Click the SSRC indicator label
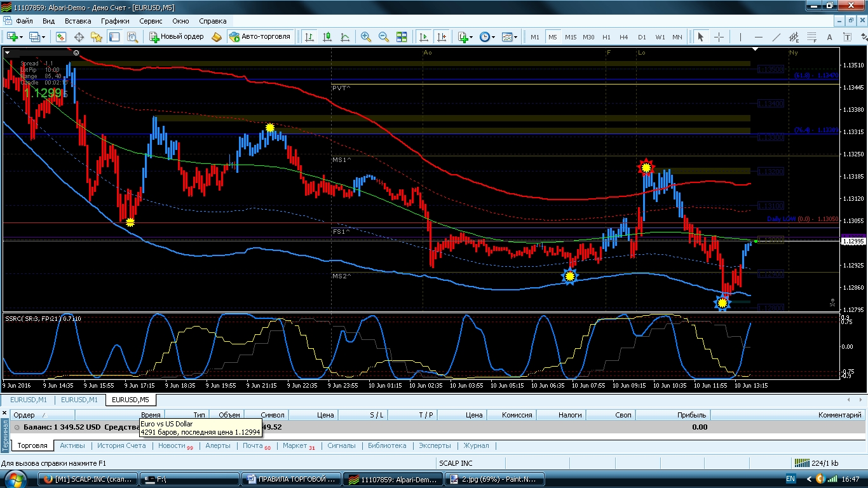This screenshot has width=868, height=488. click(43, 318)
